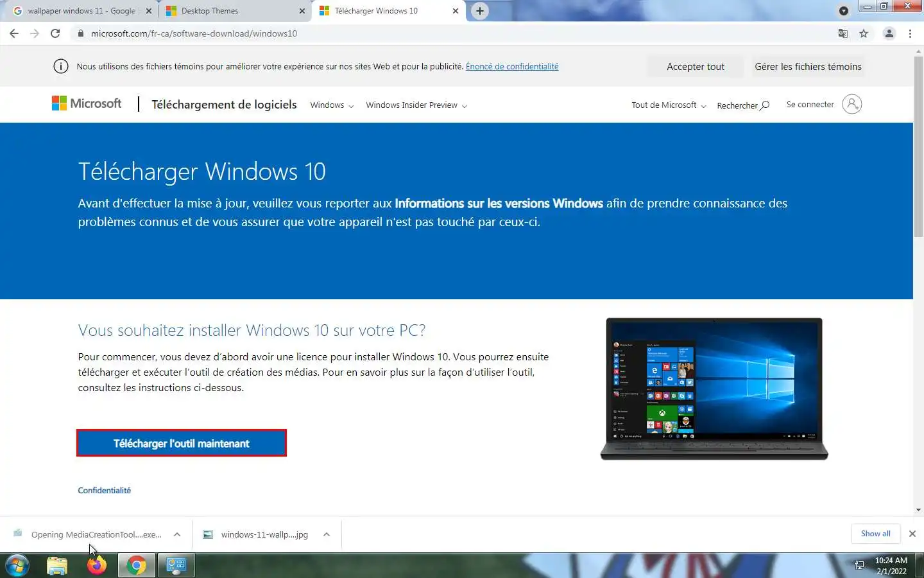Click the scrollbar up arrow
Screen dimensions: 924x578
click(x=918, y=51)
